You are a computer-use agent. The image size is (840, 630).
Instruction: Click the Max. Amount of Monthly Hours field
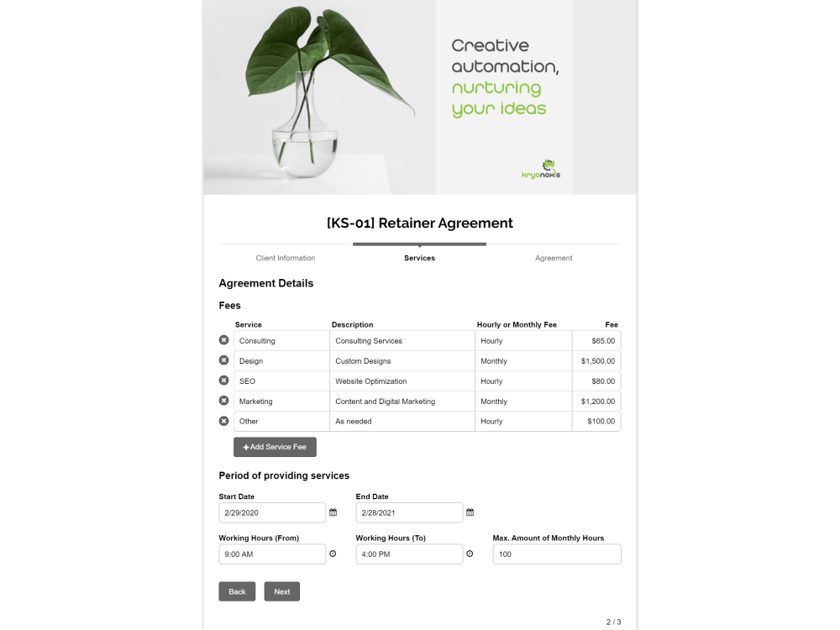coord(557,554)
